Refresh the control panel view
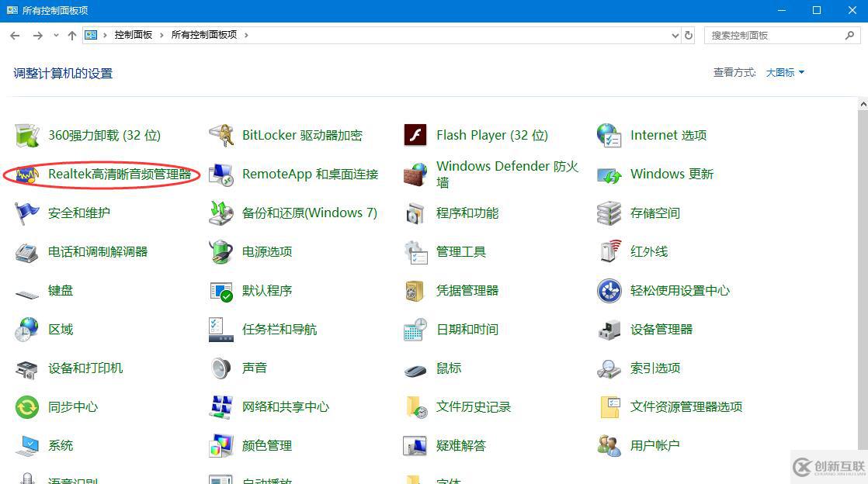This screenshot has height=484, width=868. coord(689,36)
